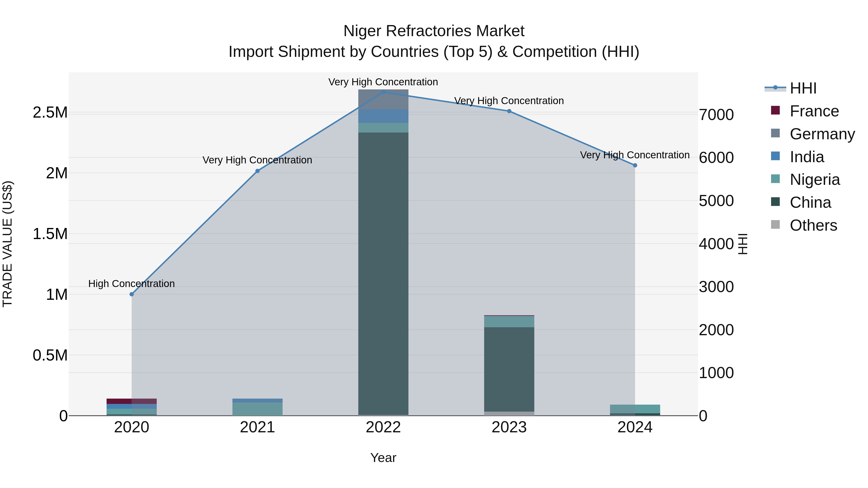Screen dimensions: 868x488
Task: Click the 'TRADE VALUE (US$)' axis title
Action: point(7,244)
